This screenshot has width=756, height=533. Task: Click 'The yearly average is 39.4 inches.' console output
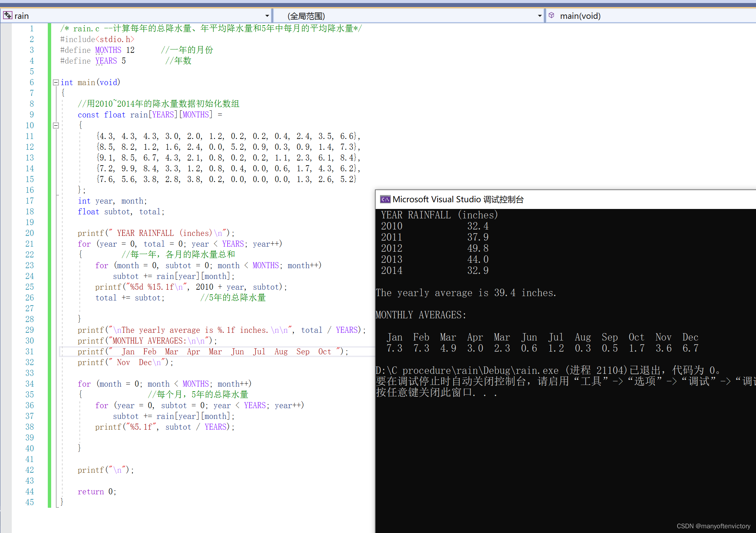tap(466, 293)
